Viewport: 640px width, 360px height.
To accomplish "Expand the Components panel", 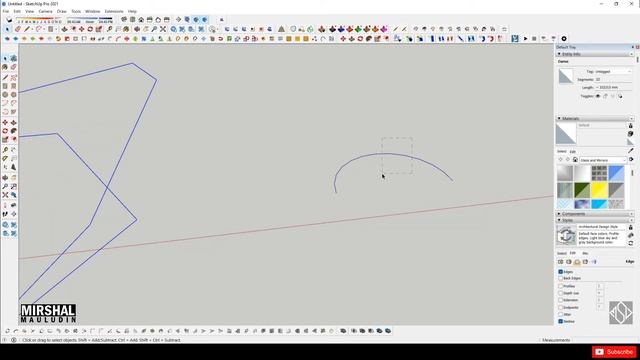I will coord(559,214).
